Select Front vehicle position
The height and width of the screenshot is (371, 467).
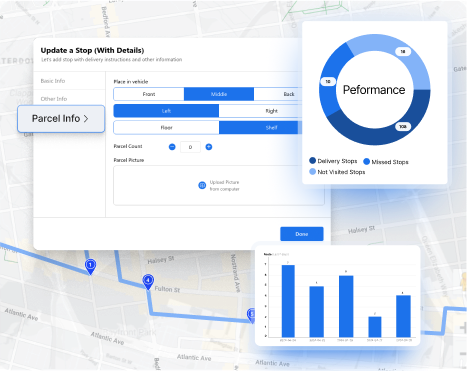click(149, 94)
